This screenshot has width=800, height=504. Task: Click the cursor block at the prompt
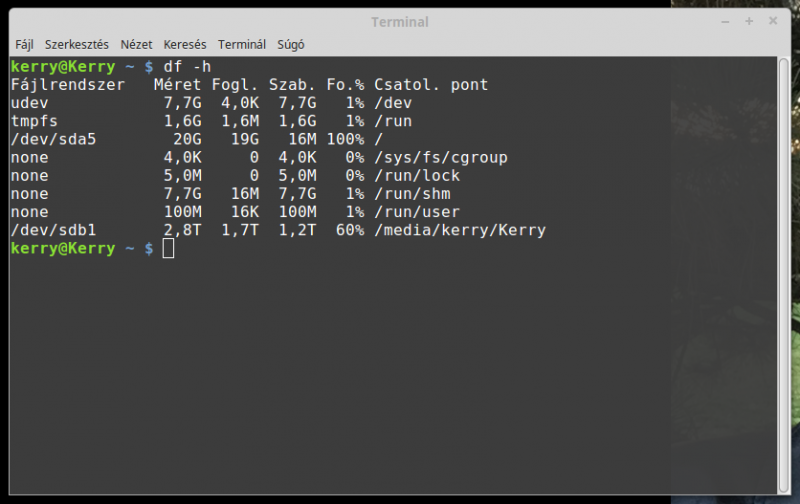coord(168,248)
